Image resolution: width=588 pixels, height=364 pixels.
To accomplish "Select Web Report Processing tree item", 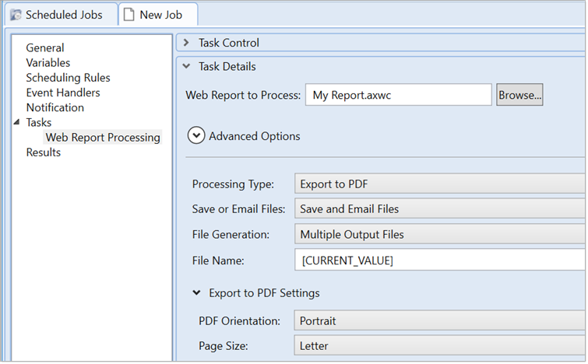I will [103, 138].
